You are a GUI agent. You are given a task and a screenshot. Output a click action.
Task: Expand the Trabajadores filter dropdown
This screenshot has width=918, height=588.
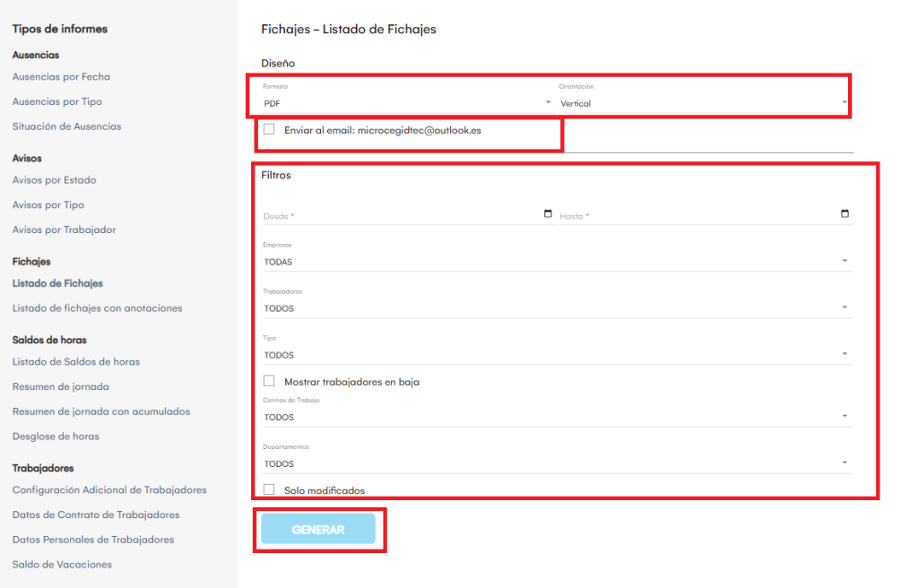(x=556, y=308)
